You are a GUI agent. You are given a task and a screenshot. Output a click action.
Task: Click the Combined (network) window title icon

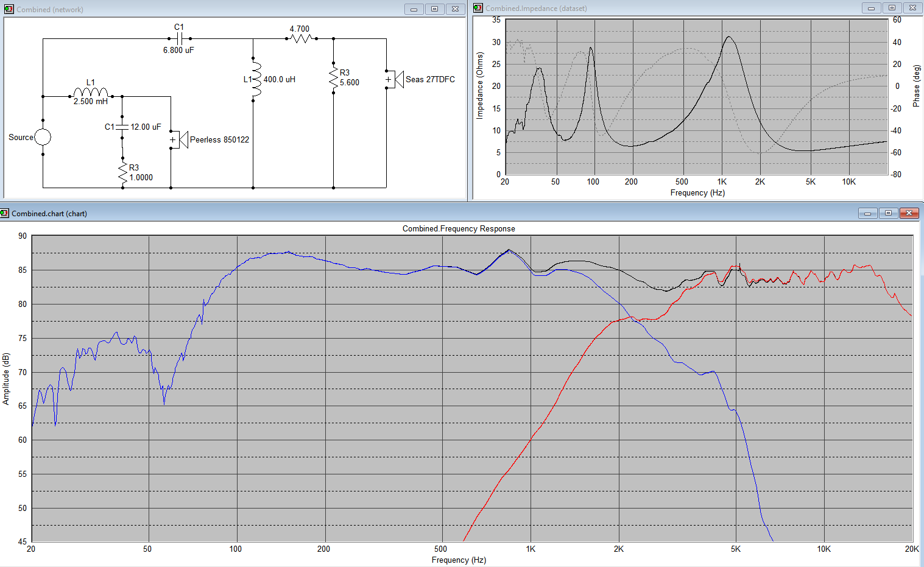coord(9,9)
